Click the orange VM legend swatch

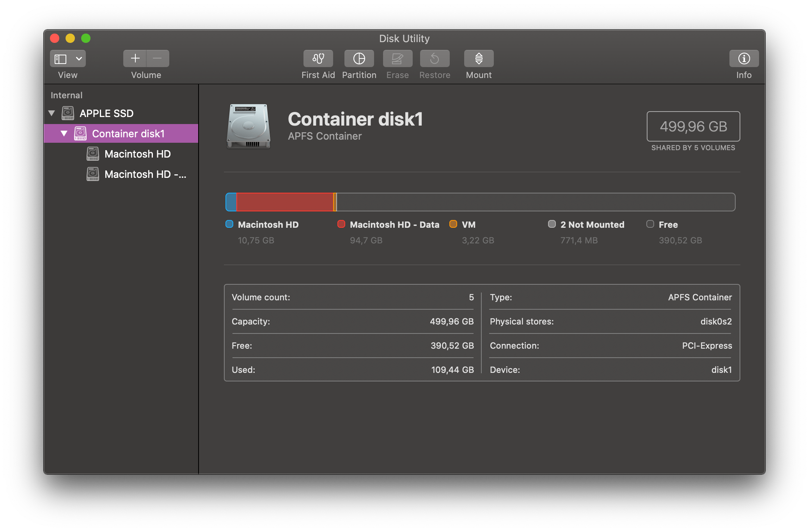tap(453, 224)
